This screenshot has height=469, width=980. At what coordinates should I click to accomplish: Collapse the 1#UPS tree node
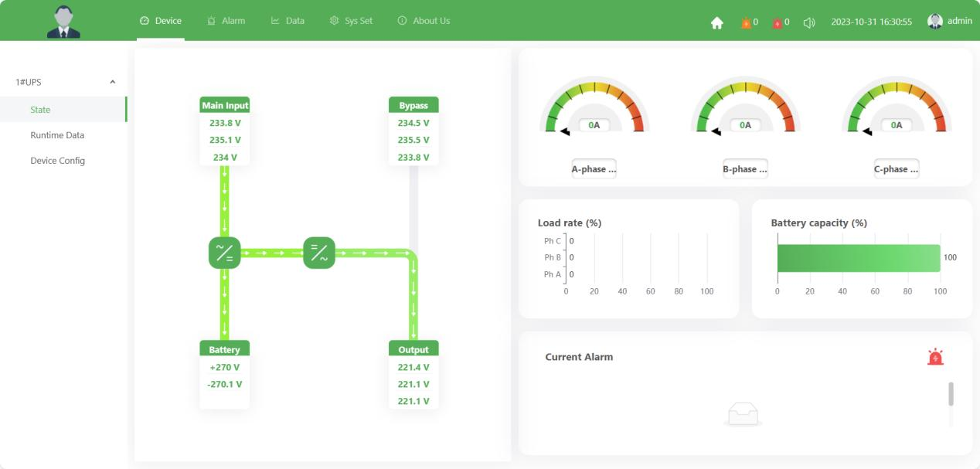(x=113, y=82)
